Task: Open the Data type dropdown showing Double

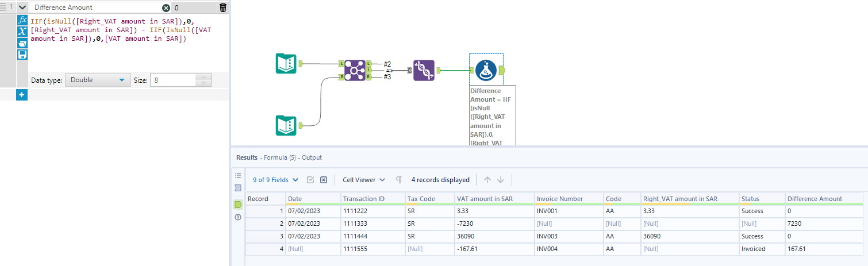Action: (97, 80)
